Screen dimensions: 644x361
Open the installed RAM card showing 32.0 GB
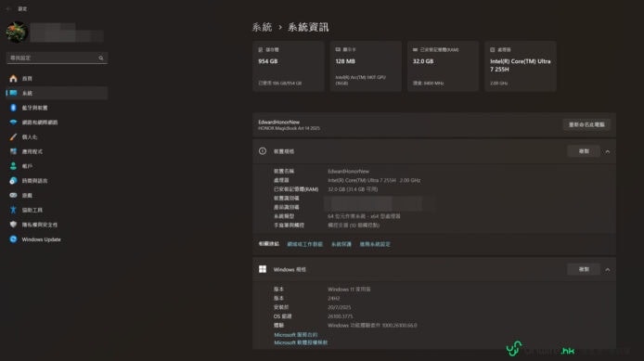[x=443, y=66]
